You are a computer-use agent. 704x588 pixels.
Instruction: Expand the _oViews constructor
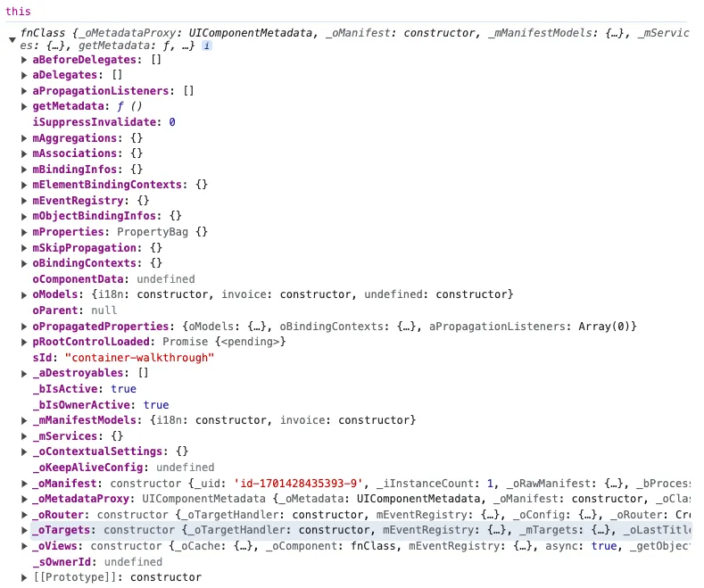point(24,546)
